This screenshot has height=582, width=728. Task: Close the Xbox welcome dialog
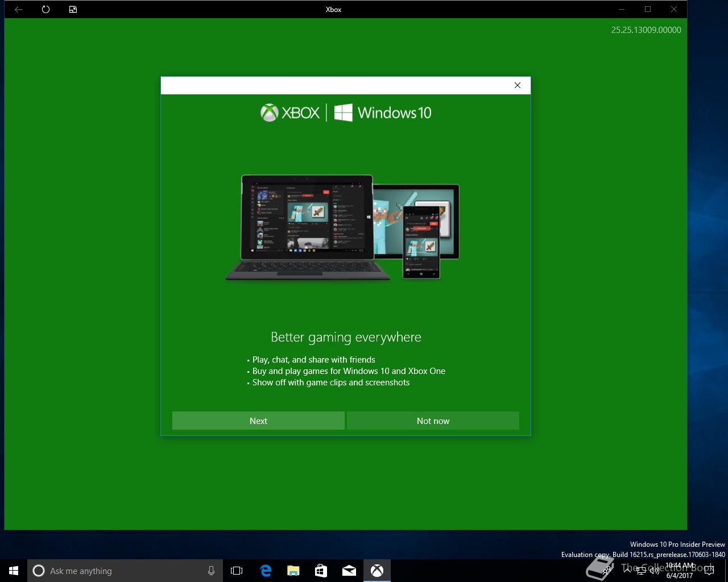click(518, 85)
